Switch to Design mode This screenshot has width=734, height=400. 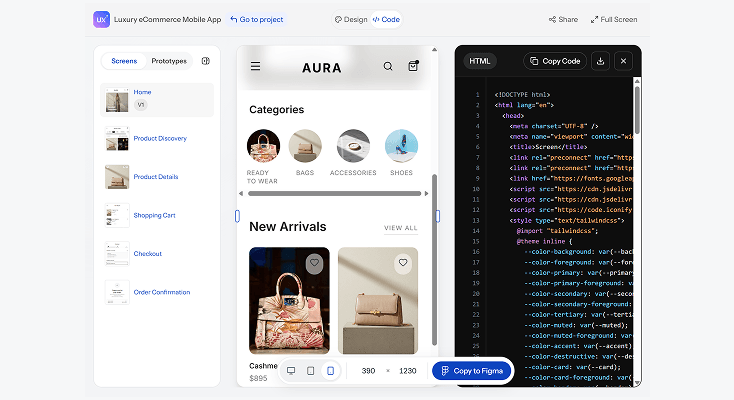pyautogui.click(x=351, y=20)
